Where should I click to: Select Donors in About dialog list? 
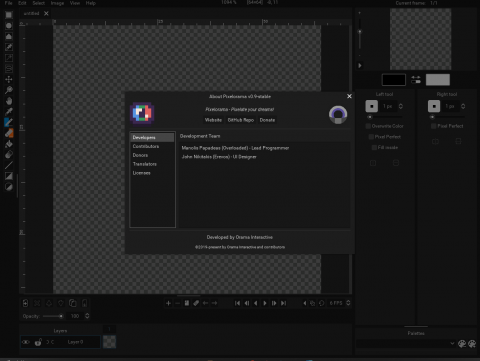click(152, 155)
